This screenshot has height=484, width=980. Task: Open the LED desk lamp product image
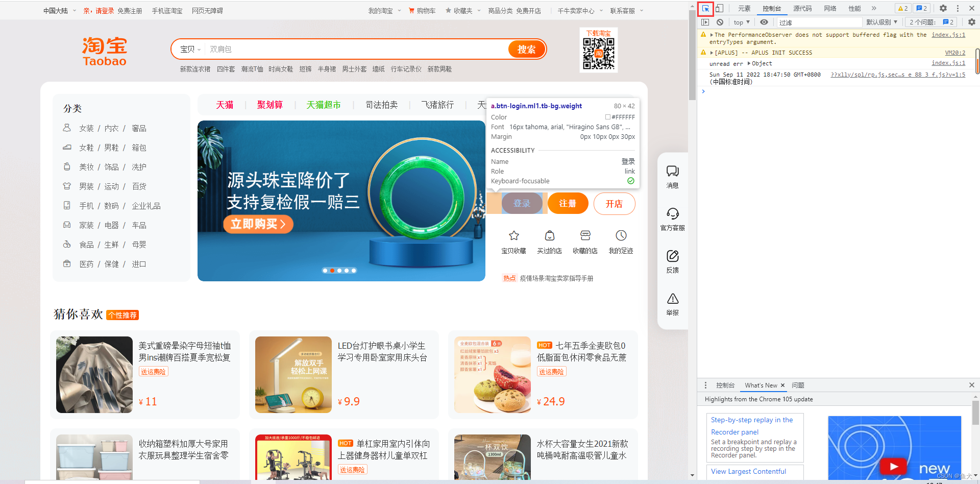coord(293,375)
